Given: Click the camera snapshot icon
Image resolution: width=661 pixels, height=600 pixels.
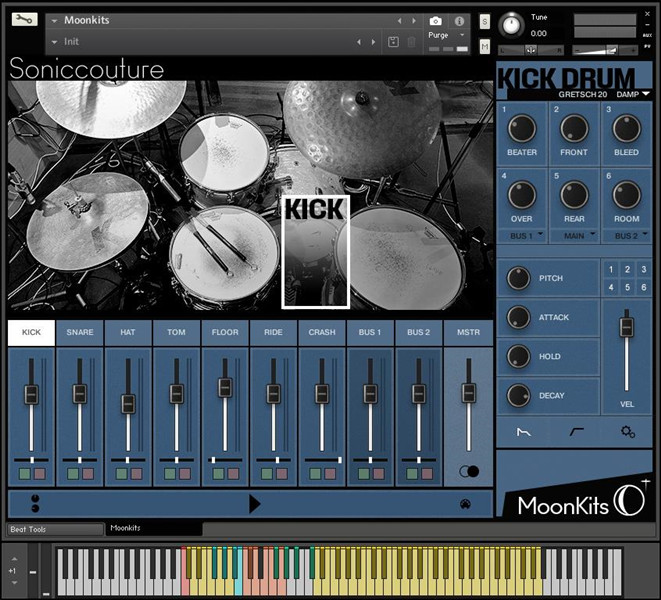Looking at the screenshot, I should pyautogui.click(x=436, y=20).
